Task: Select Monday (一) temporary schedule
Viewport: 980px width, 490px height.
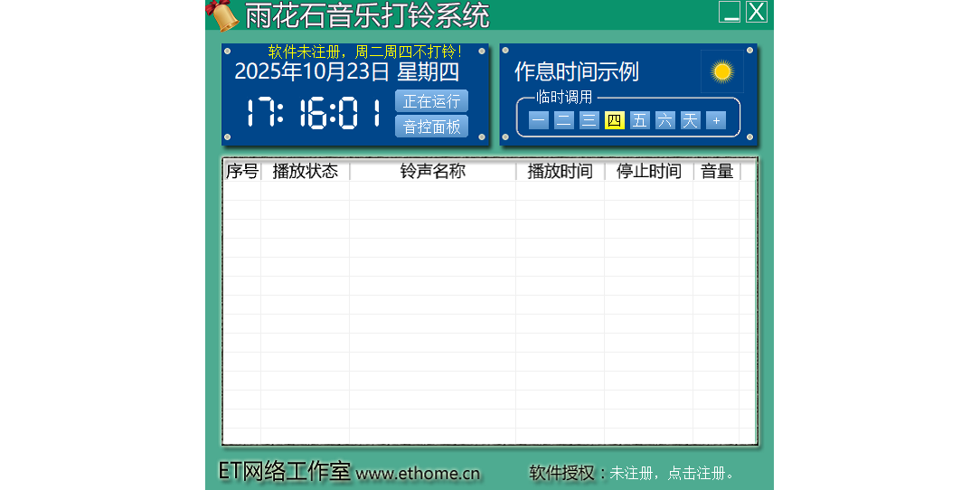Action: [539, 120]
